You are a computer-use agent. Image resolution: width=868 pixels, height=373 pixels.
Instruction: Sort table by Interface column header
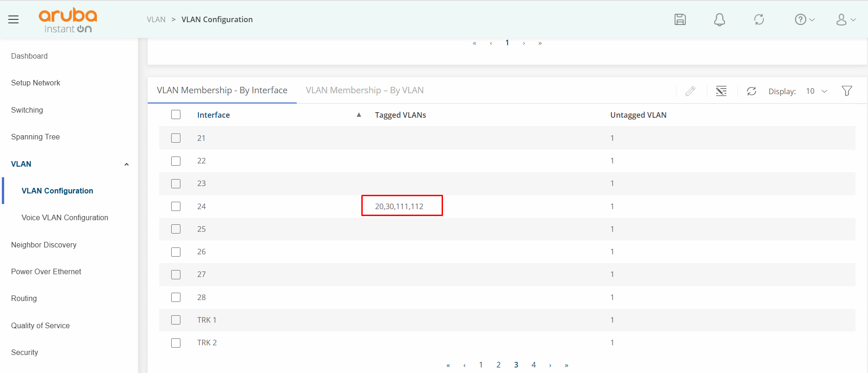[x=213, y=115]
